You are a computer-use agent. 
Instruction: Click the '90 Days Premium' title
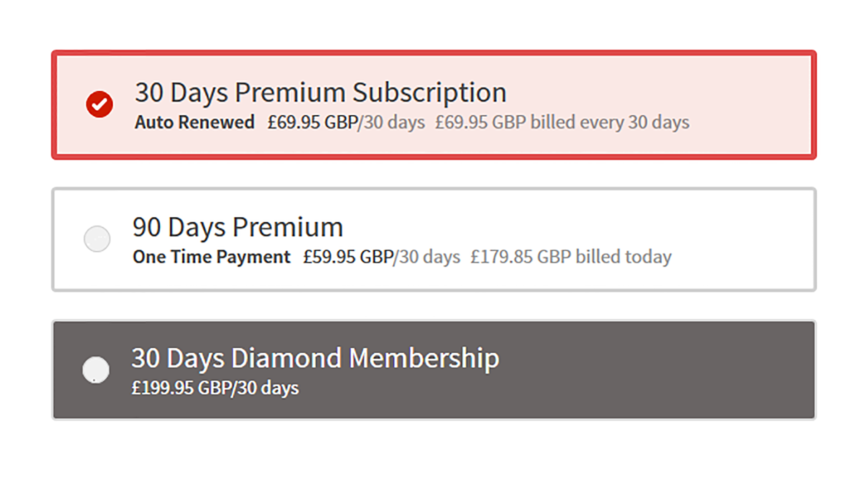(238, 227)
